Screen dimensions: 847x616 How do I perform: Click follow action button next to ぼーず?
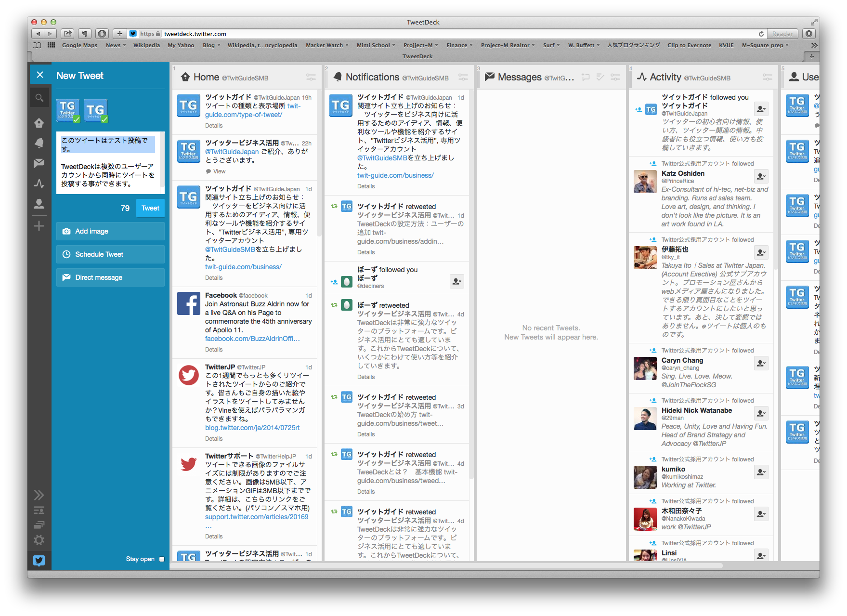coord(456,281)
